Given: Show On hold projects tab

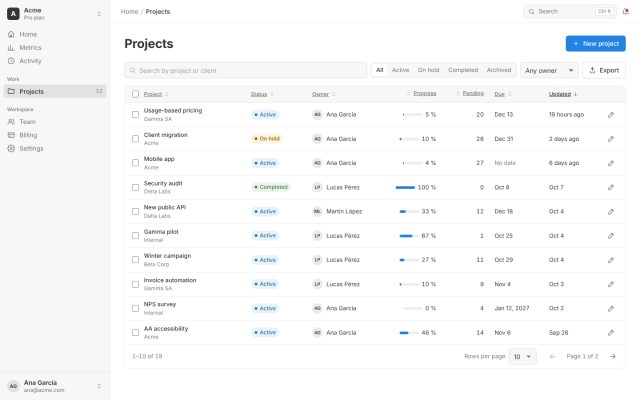Looking at the screenshot, I should (429, 70).
